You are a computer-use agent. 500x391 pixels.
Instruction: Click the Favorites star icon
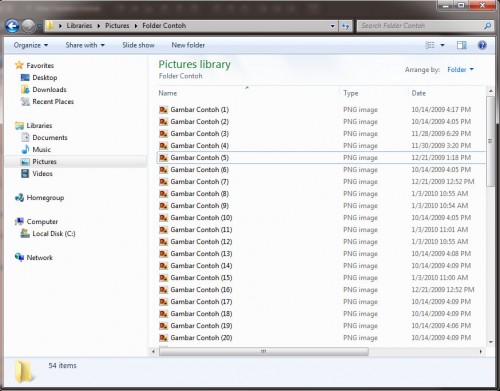click(19, 65)
